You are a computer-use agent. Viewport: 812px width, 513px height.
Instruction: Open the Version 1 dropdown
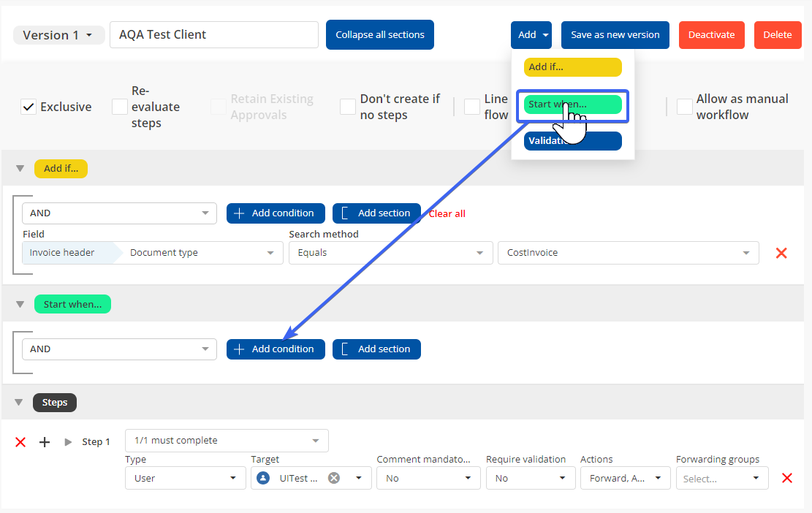tap(58, 35)
